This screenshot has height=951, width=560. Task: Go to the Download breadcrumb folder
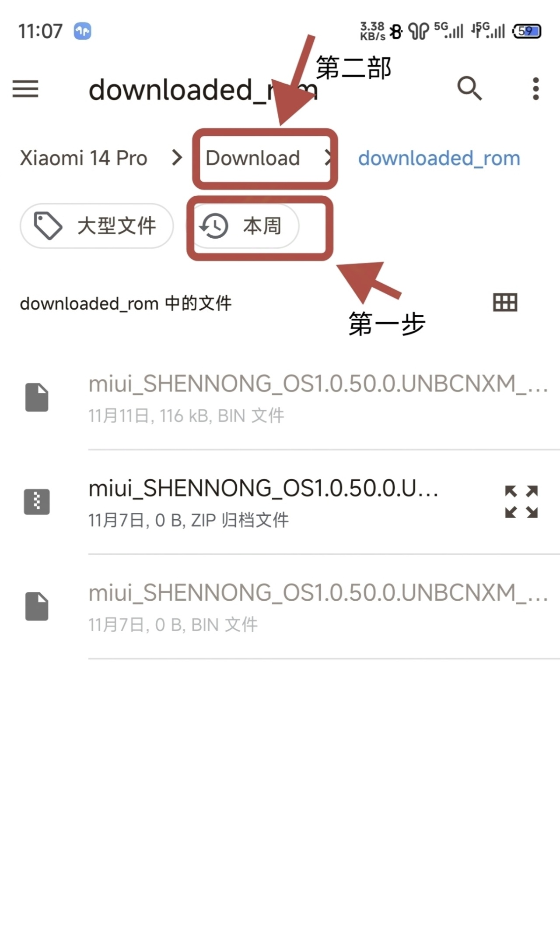253,158
